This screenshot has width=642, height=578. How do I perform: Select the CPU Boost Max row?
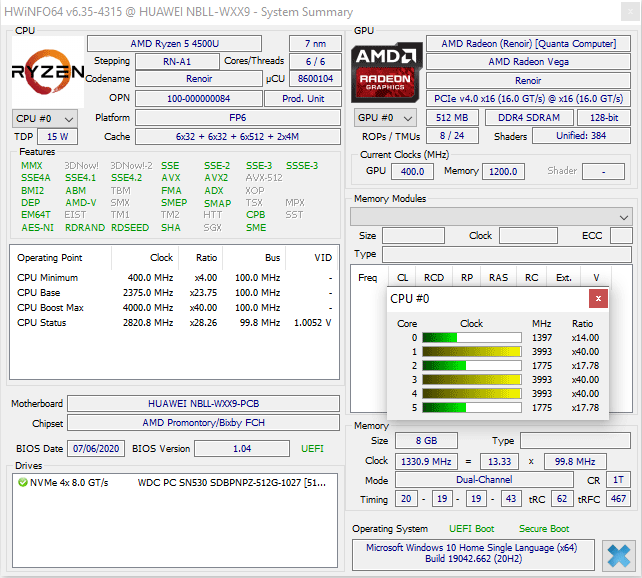click(x=174, y=308)
